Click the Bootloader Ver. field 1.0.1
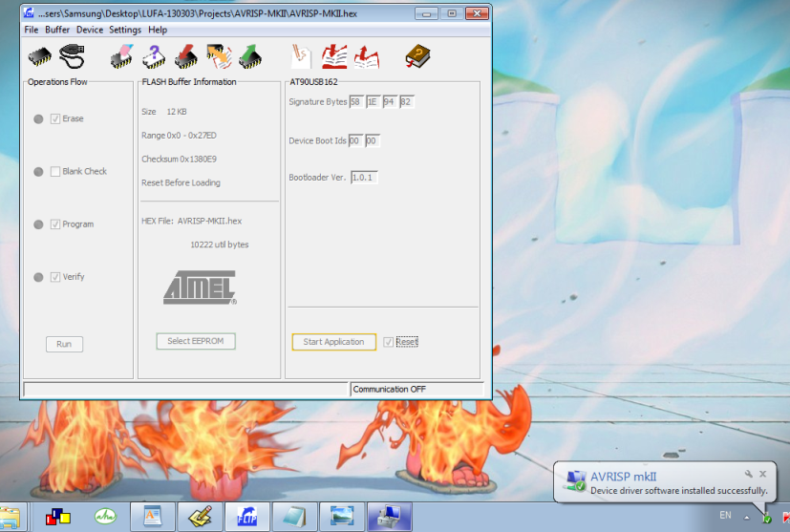790x532 pixels. click(364, 178)
